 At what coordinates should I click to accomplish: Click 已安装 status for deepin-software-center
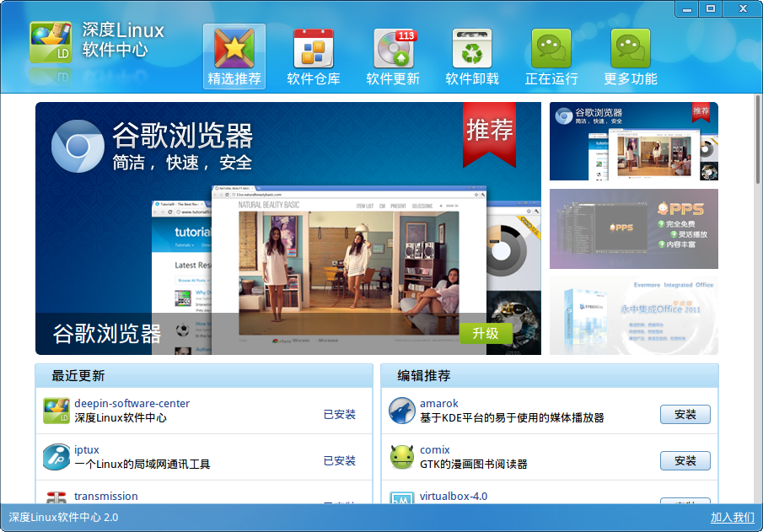click(x=340, y=414)
